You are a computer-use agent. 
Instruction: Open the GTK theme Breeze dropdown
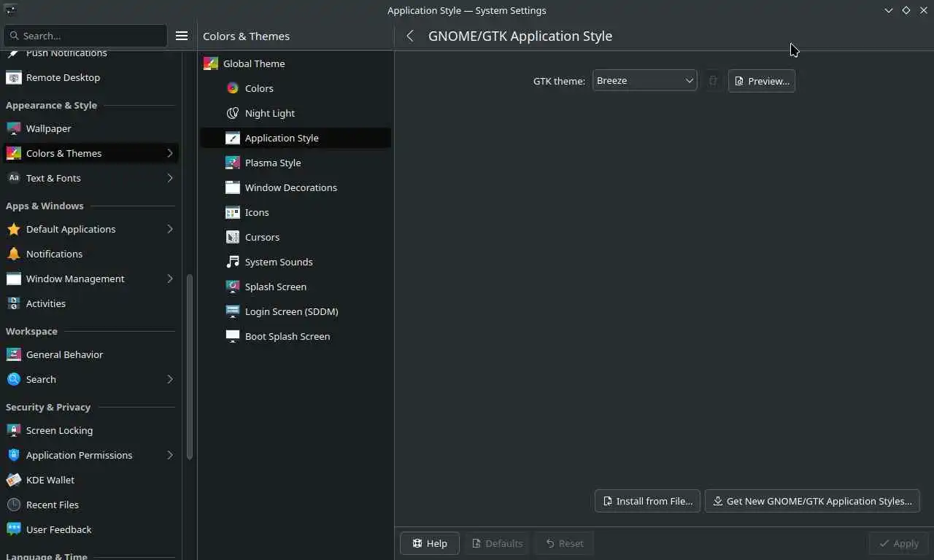pyautogui.click(x=645, y=81)
